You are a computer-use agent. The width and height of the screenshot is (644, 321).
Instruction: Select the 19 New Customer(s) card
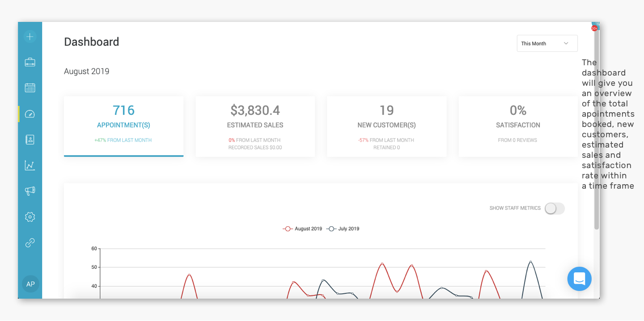pyautogui.click(x=386, y=126)
